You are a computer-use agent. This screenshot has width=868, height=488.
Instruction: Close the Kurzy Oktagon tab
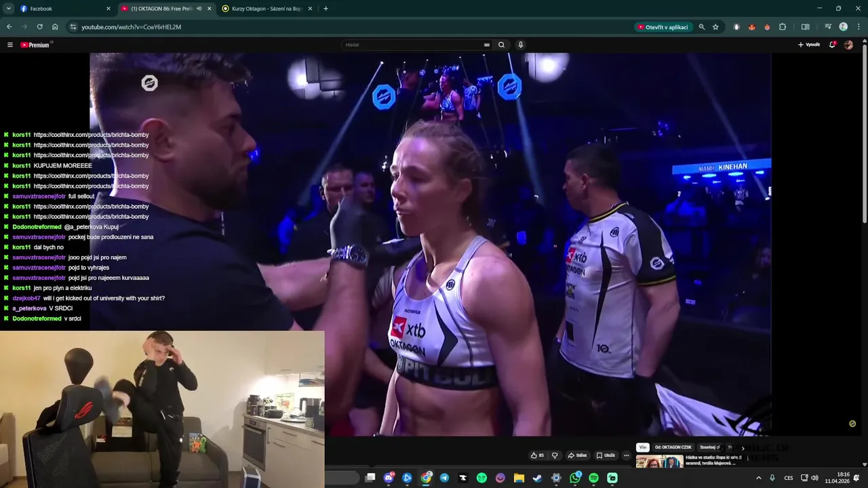click(310, 9)
